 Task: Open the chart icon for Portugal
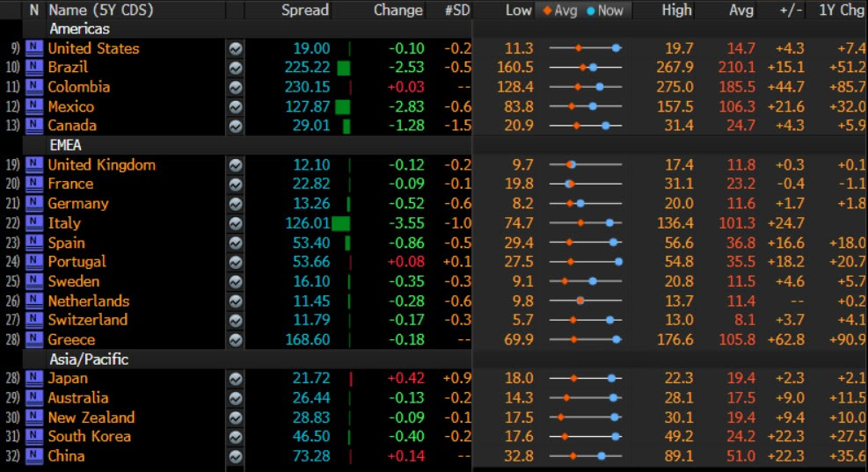(236, 262)
